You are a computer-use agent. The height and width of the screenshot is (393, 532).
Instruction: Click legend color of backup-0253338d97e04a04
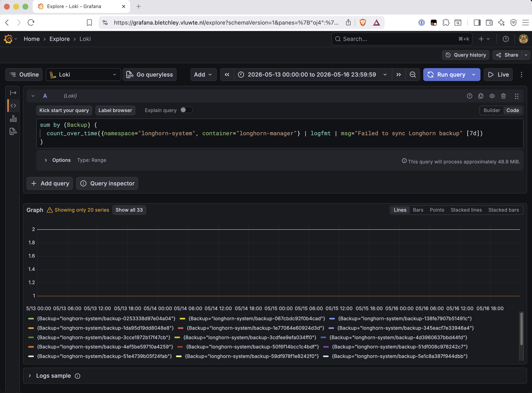click(x=31, y=319)
